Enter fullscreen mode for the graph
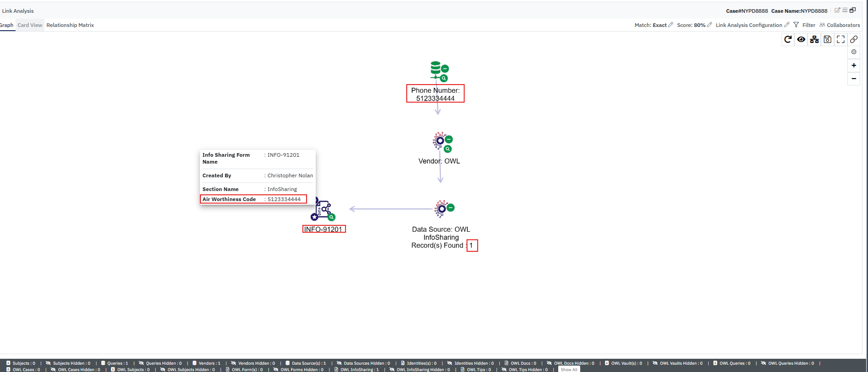The image size is (868, 372). [841, 40]
